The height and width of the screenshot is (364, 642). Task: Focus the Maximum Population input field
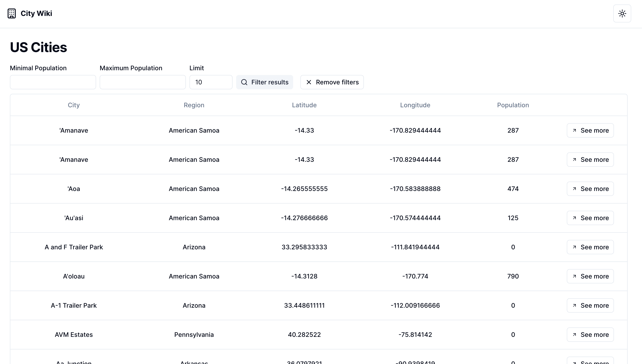(x=143, y=82)
